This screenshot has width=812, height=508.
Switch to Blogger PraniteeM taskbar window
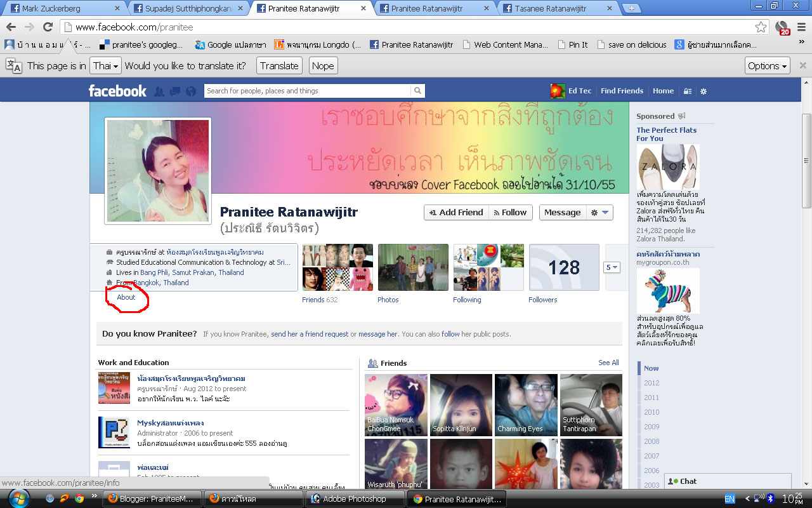pos(152,498)
